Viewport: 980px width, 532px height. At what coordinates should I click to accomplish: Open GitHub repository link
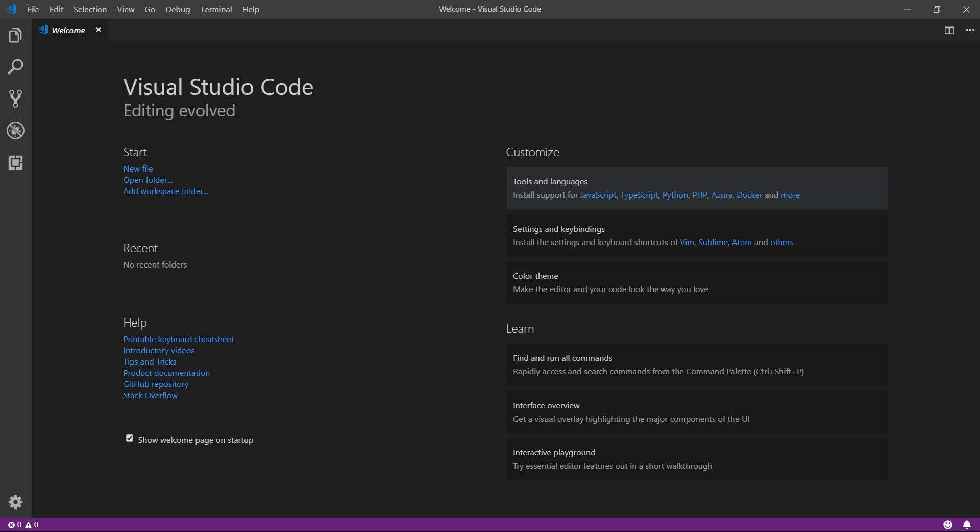tap(156, 384)
